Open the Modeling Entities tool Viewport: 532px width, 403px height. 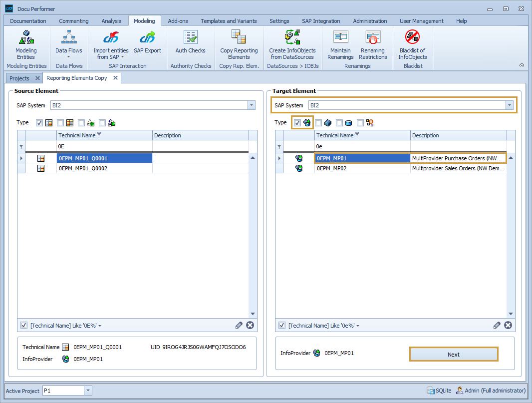(26, 45)
